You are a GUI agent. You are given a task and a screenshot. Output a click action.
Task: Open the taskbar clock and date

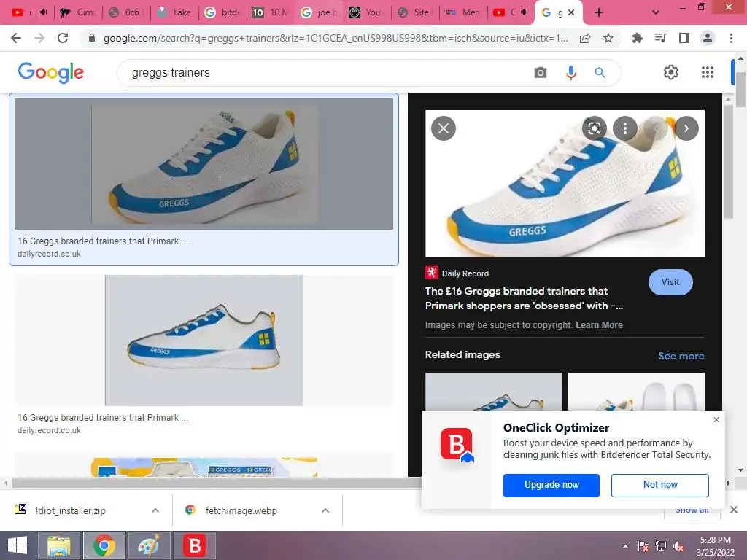pos(715,546)
